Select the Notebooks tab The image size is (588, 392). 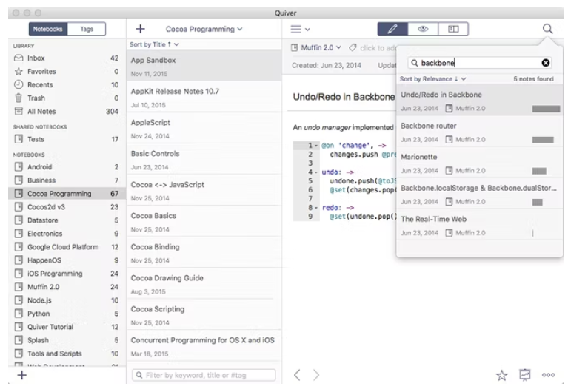click(47, 29)
